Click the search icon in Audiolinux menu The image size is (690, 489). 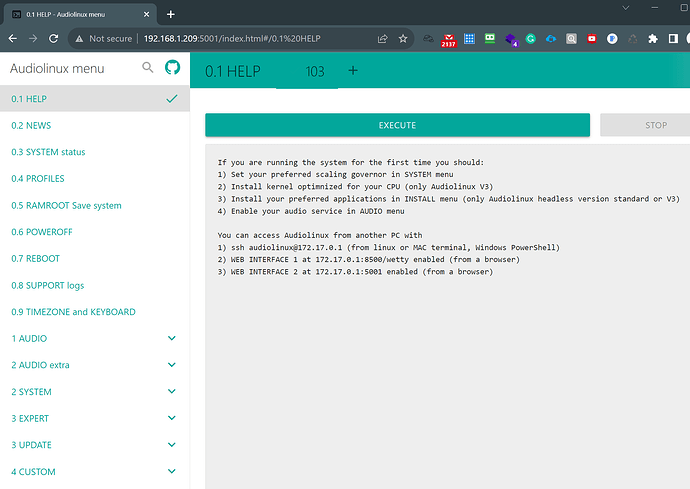(148, 68)
